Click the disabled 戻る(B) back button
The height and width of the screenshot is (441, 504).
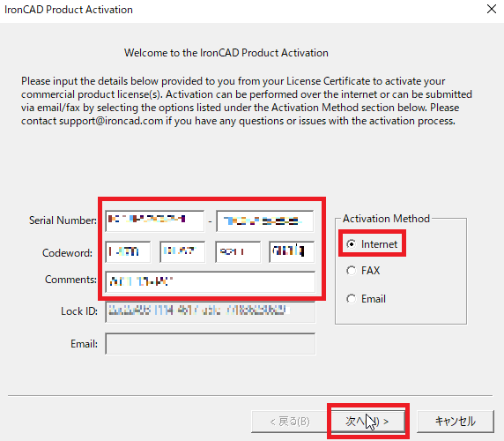pos(290,421)
